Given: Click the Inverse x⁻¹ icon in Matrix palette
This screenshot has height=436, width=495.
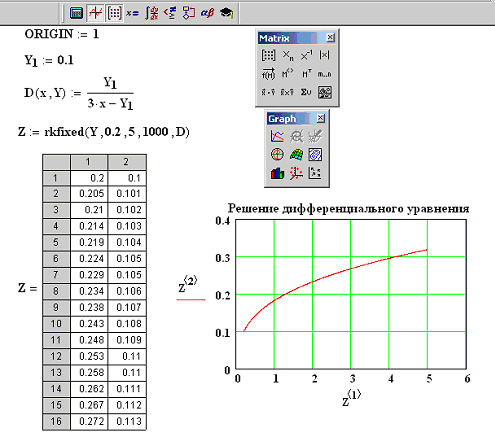Looking at the screenshot, I should coord(306,55).
